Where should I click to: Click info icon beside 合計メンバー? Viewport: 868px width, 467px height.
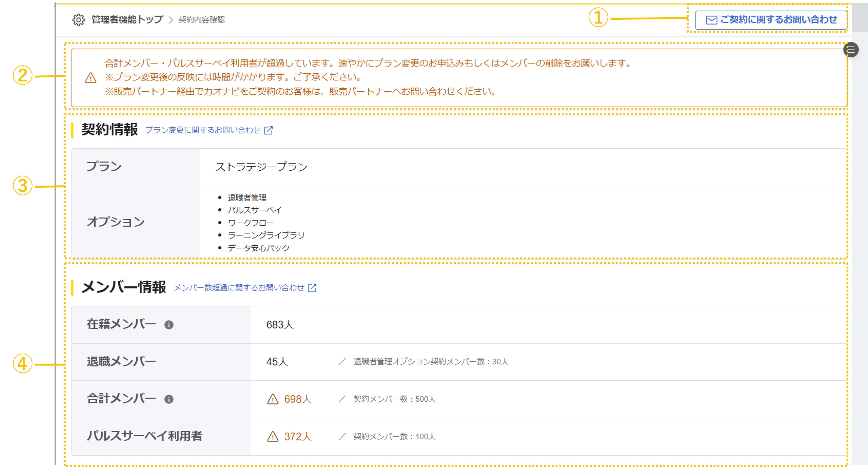(169, 399)
